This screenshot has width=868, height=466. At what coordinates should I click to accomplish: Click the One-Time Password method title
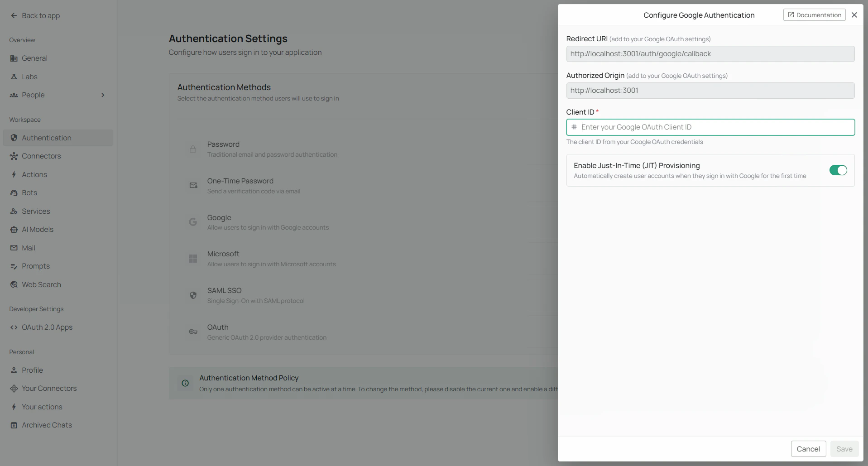pyautogui.click(x=240, y=181)
